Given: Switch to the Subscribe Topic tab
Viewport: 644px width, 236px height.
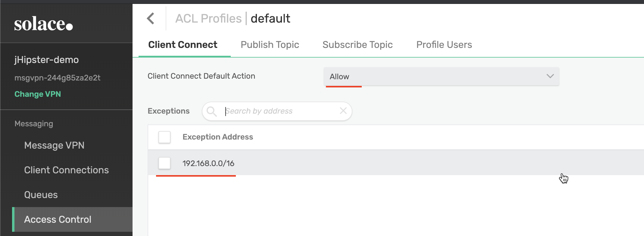Looking at the screenshot, I should click(358, 45).
